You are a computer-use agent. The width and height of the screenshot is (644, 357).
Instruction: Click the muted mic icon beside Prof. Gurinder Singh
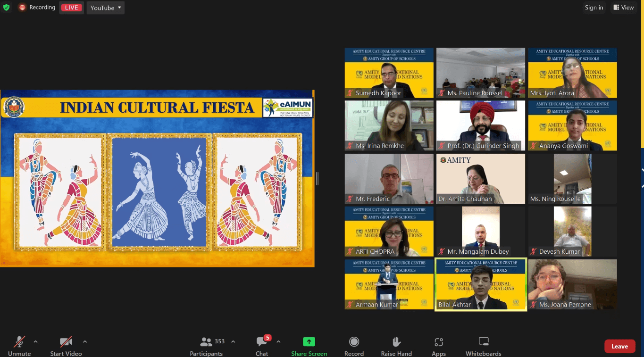pos(442,146)
